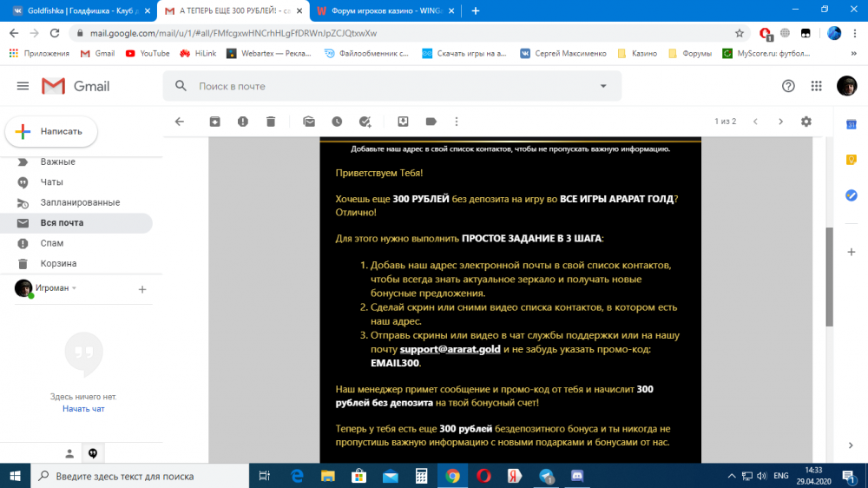Mark email as unread icon
This screenshot has height=488, width=868.
tap(309, 122)
